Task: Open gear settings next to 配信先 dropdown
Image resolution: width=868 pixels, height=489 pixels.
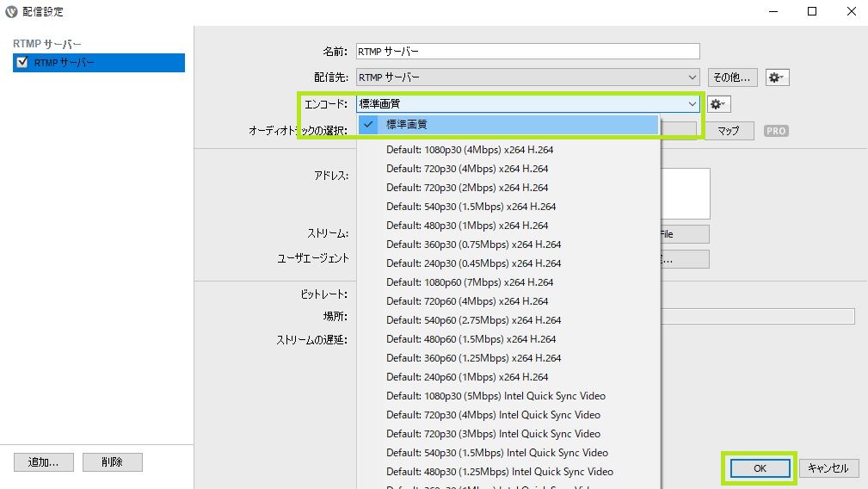Action: [x=777, y=77]
